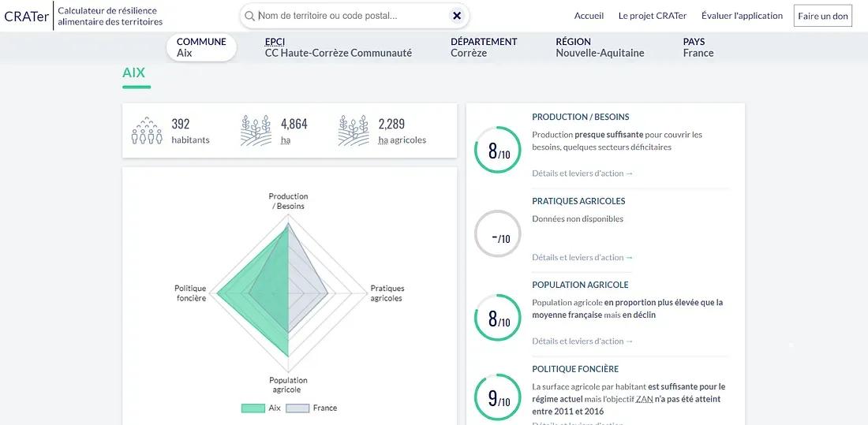Focus the territory name search field
Image resolution: width=868 pixels, height=425 pixels.
coord(351,16)
